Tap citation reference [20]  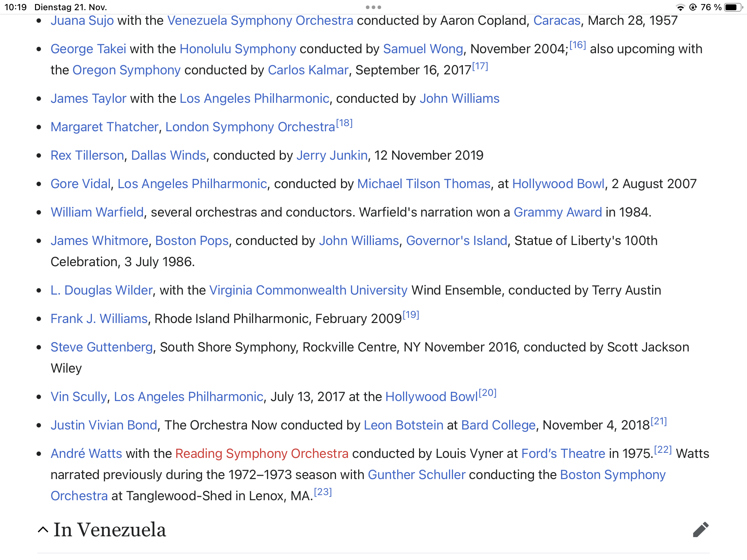click(x=488, y=393)
